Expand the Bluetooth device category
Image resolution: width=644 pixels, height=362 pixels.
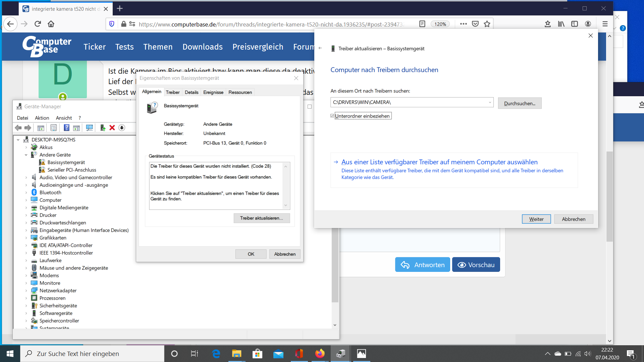point(26,192)
